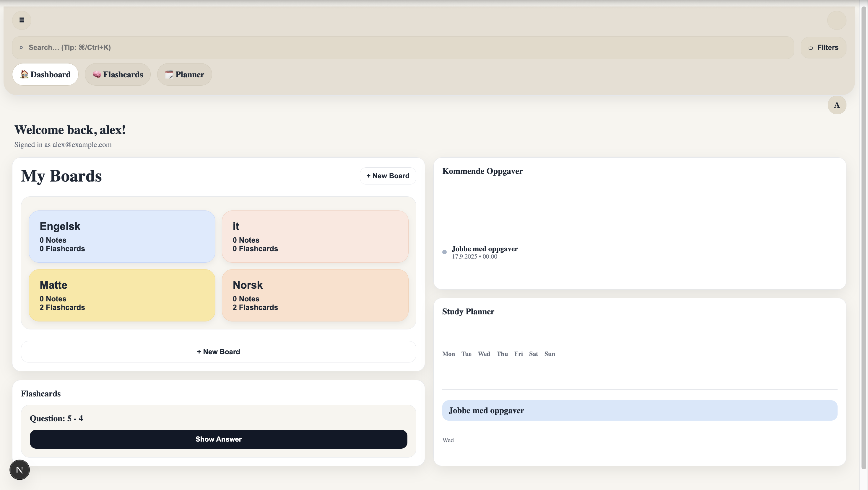This screenshot has width=868, height=490.
Task: Open the Filters button
Action: pyautogui.click(x=823, y=48)
